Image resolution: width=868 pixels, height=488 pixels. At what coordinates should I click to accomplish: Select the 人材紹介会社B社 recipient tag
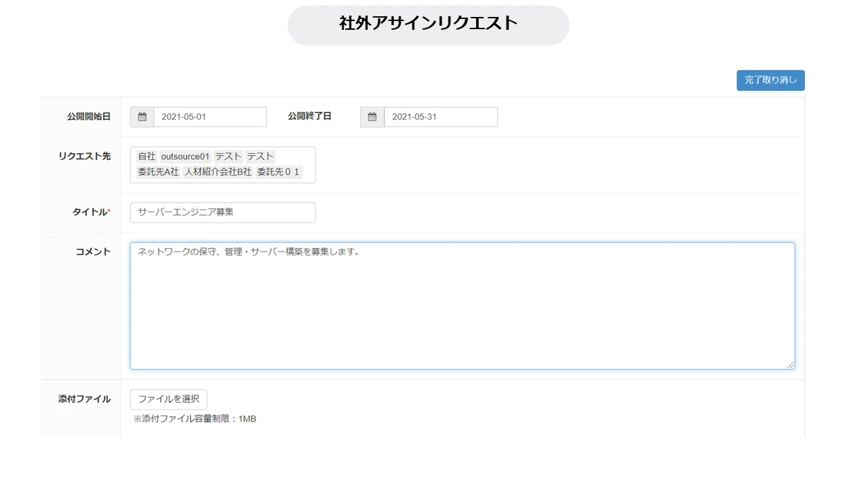coord(218,172)
